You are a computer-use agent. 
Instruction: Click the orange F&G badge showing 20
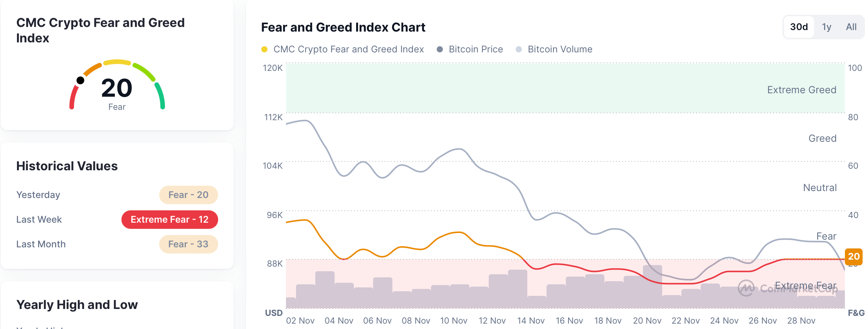854,257
